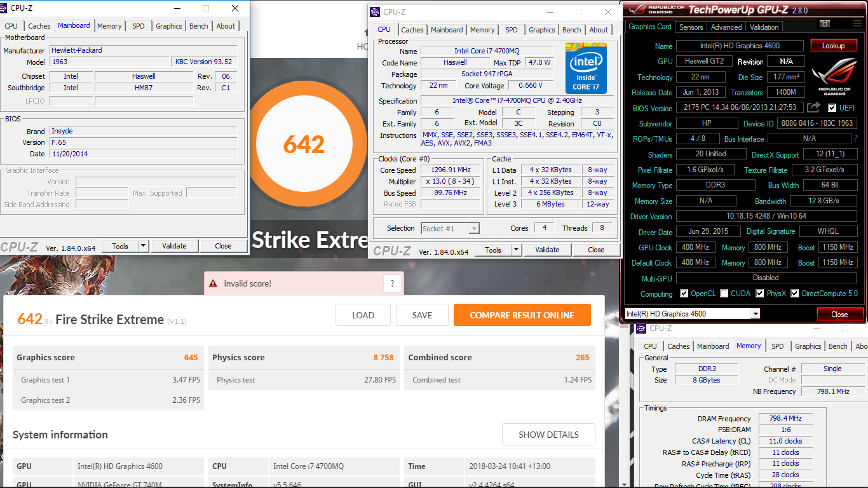Click the DRAM Frequency value 798.4 MHz
The image size is (868, 488).
tap(785, 418)
